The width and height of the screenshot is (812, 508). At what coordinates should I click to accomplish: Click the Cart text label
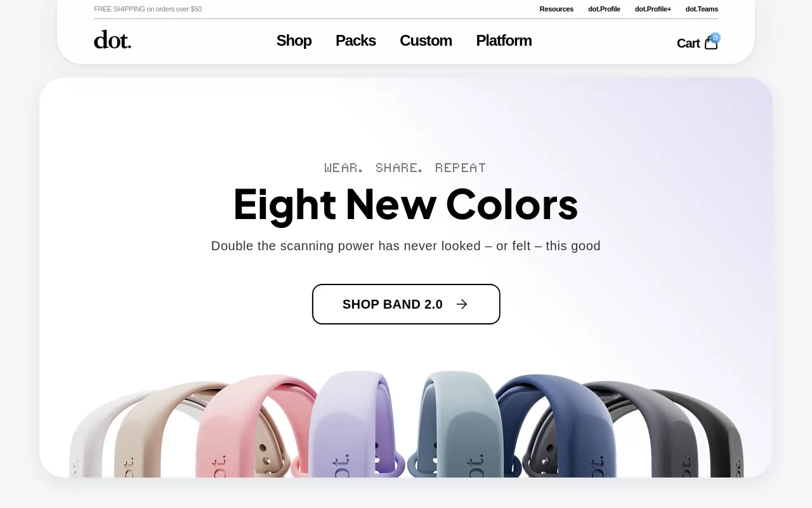(x=688, y=43)
